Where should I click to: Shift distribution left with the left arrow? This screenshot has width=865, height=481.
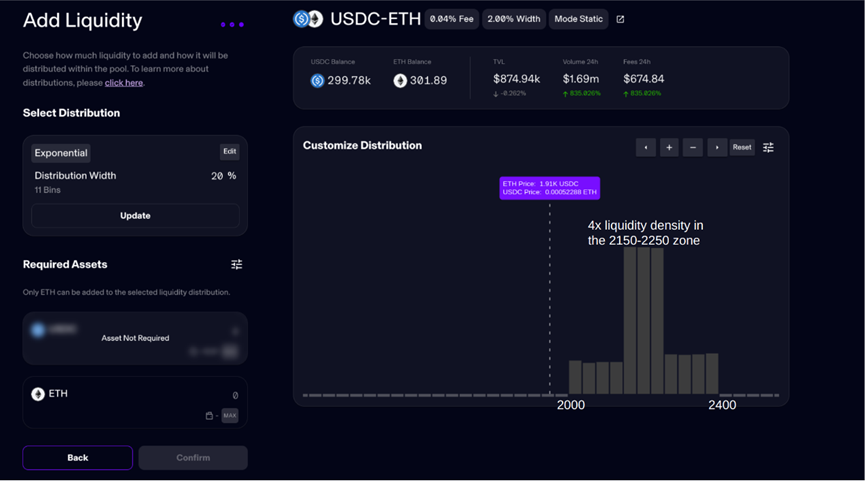point(645,147)
